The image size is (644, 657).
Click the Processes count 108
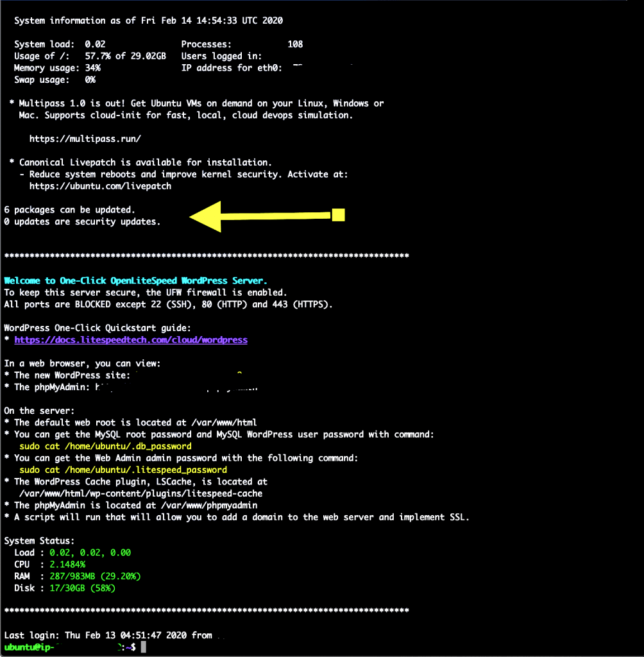(x=295, y=44)
